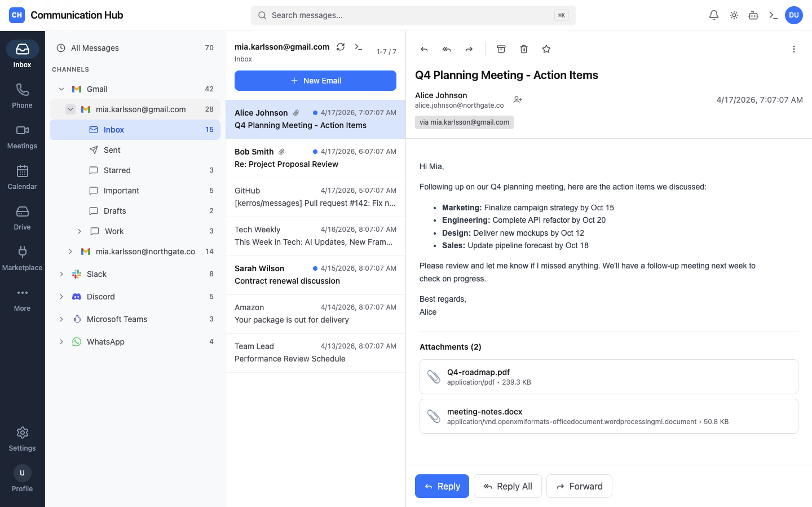Star the Q4 Planning Meeting email
The height and width of the screenshot is (507, 812).
[546, 49]
